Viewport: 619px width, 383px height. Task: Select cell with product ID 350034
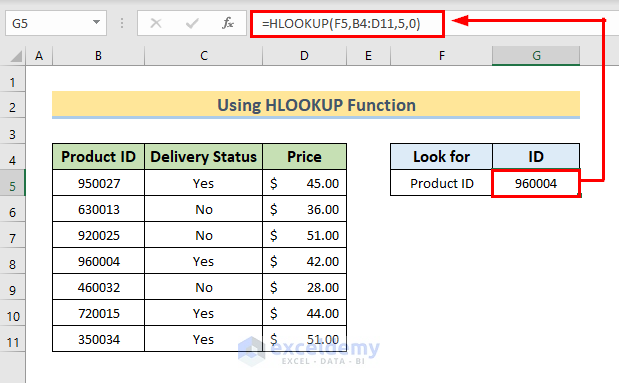(98, 339)
